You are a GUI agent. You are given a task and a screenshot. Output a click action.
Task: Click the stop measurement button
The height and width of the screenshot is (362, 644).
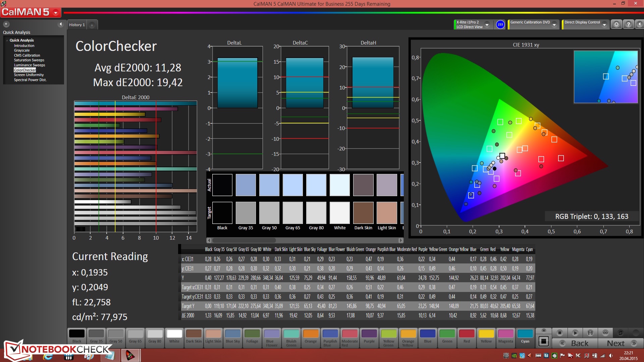[x=559, y=333]
